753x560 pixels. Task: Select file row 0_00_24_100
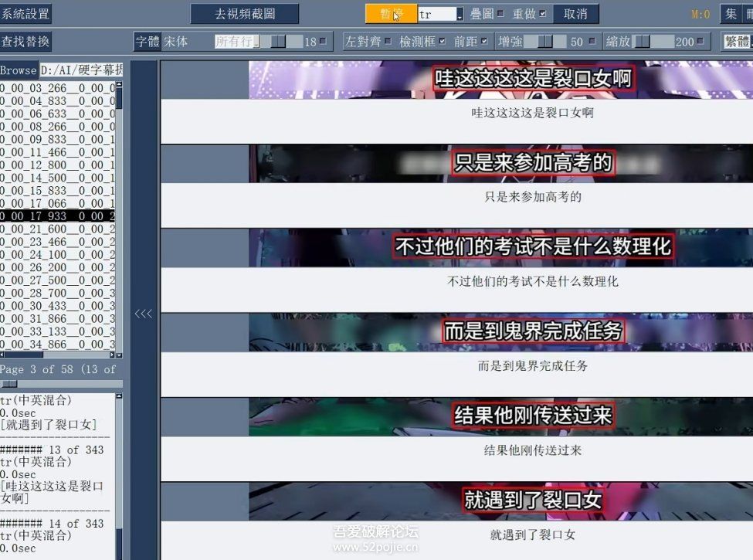58,255
